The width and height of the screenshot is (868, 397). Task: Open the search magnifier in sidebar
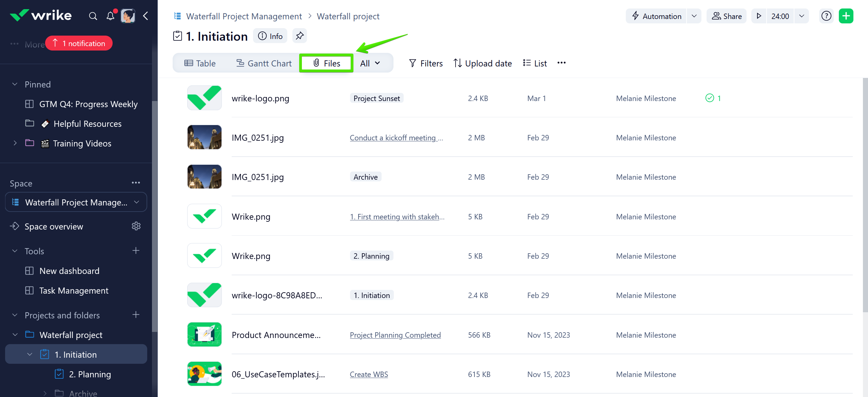[x=93, y=16]
